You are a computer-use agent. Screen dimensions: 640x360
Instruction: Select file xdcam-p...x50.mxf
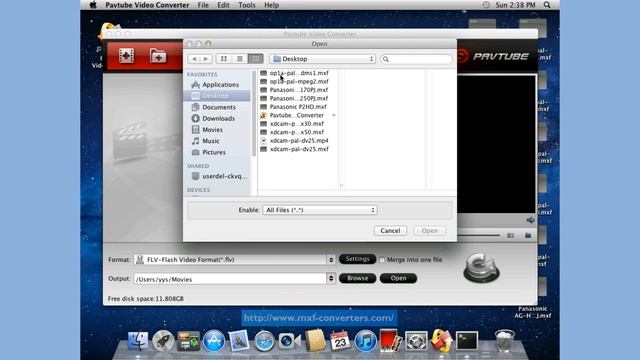coord(298,132)
